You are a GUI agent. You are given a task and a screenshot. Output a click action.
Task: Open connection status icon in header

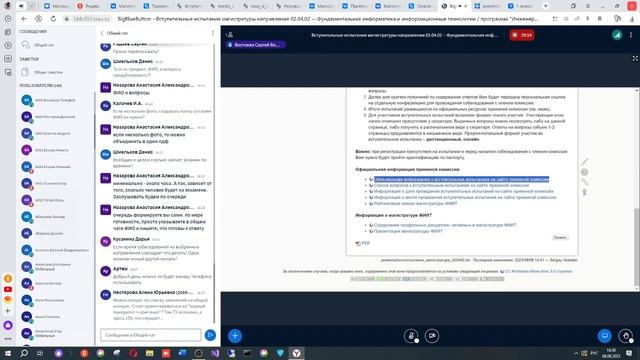[x=617, y=35]
